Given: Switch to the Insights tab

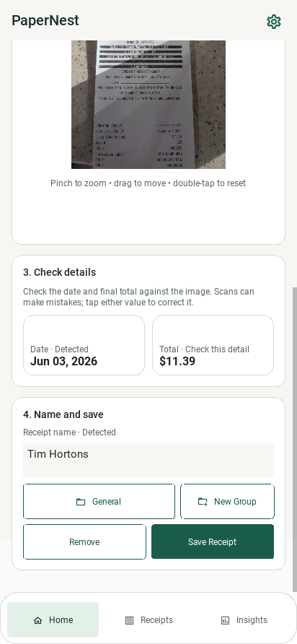Looking at the screenshot, I should 244,620.
